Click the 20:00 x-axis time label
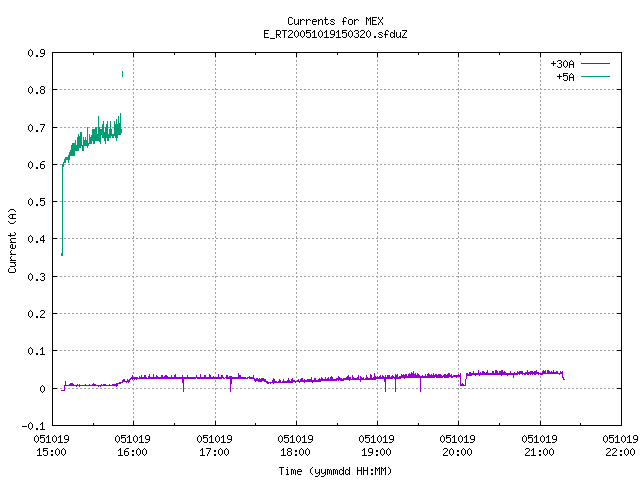Viewport: 640px width, 480px height. coord(457,452)
